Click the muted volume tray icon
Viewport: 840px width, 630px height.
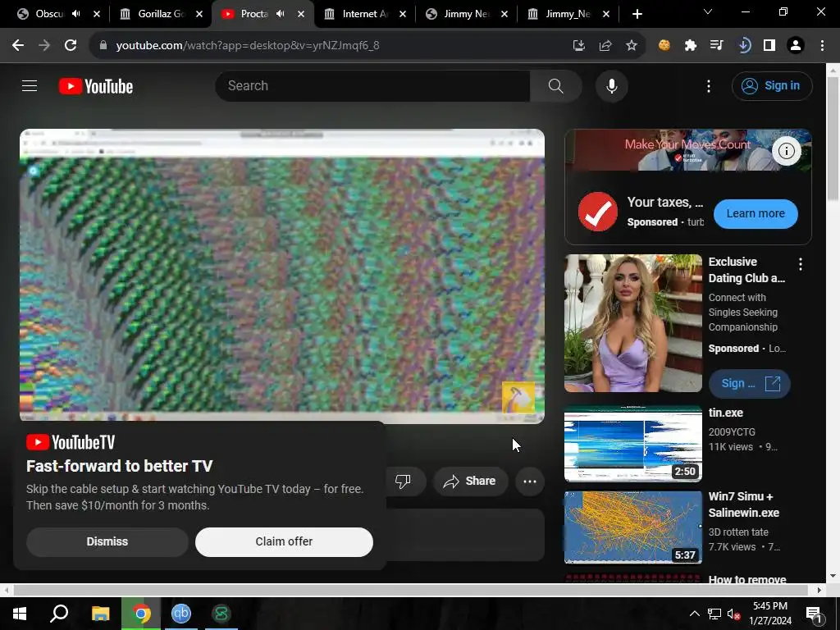pos(734,614)
